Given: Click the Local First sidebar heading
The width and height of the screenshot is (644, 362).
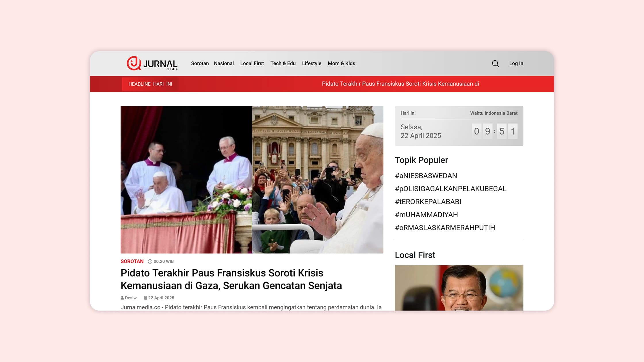Looking at the screenshot, I should point(415,255).
